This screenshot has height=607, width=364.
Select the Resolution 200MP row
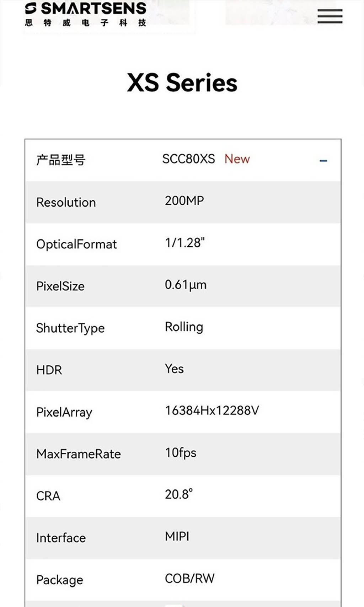tap(183, 202)
